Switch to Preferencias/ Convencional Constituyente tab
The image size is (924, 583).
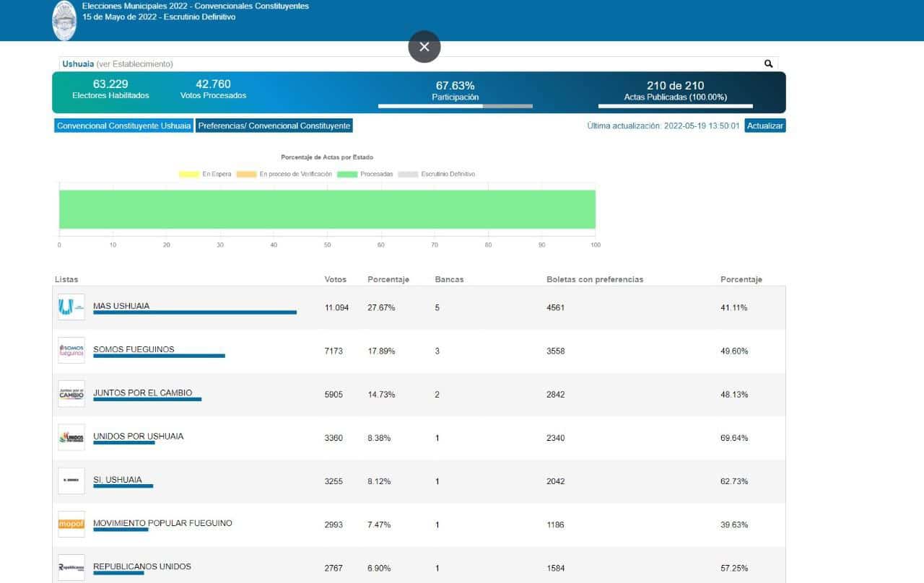[x=274, y=126]
